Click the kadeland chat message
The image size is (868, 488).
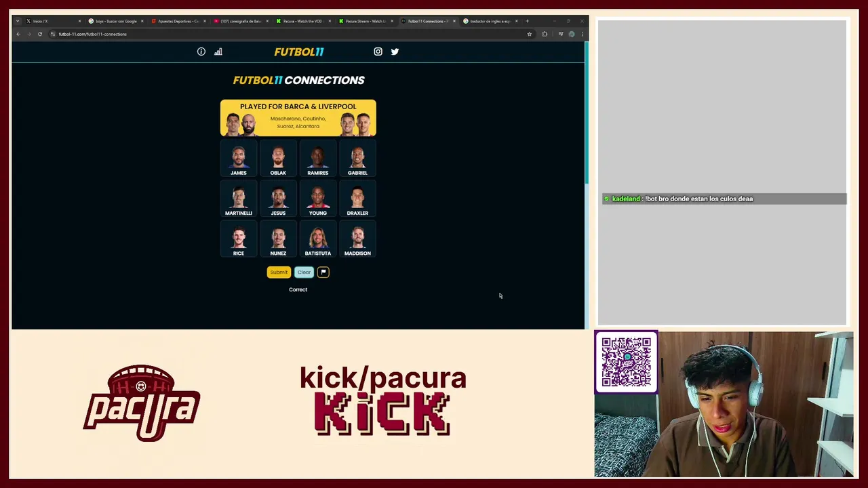click(x=724, y=199)
